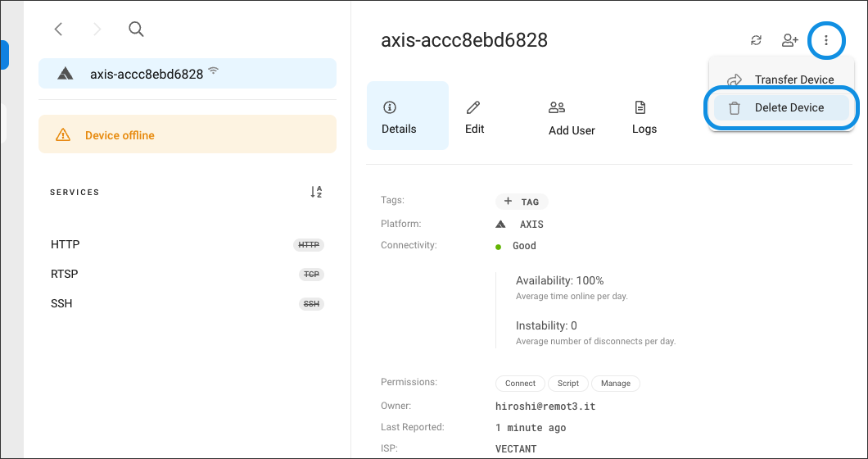Click the pencil icon on Edit tab

[473, 107]
